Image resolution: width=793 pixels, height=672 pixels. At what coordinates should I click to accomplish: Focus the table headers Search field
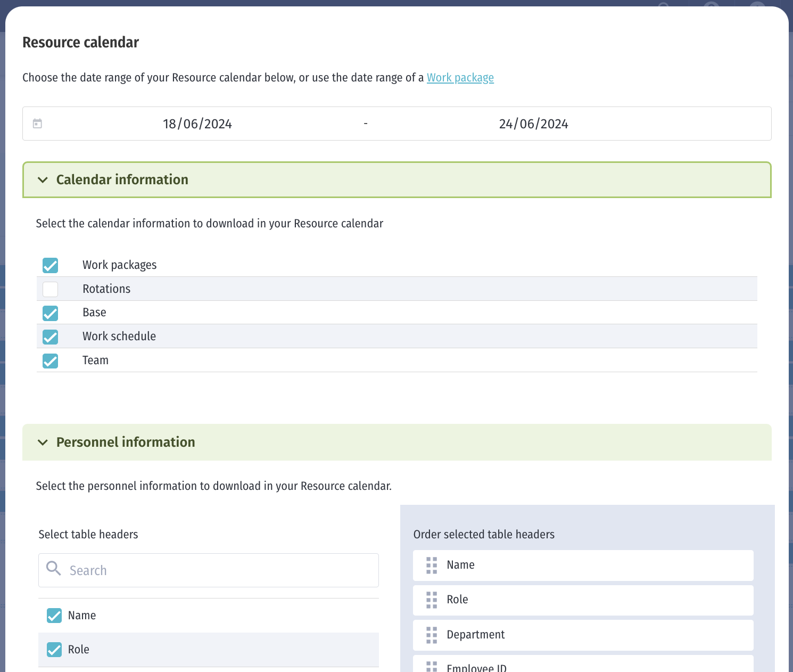(209, 570)
